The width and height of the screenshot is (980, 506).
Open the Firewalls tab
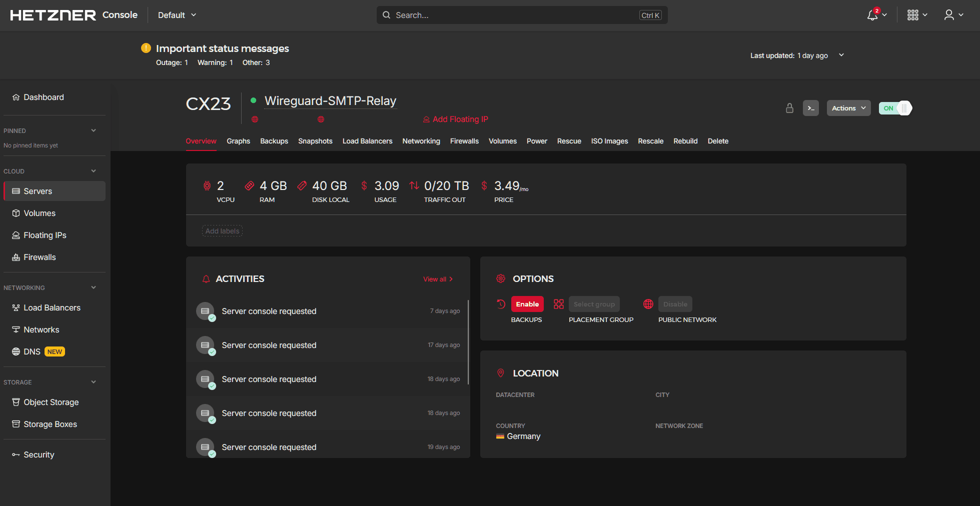coord(464,141)
